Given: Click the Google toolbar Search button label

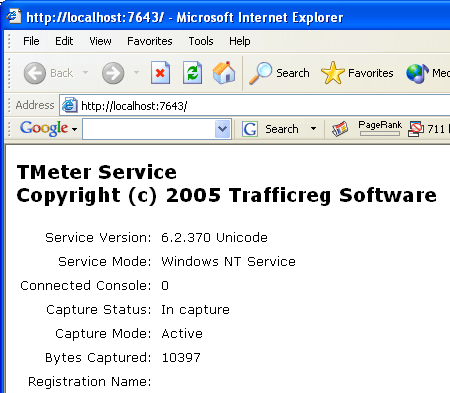Looking at the screenshot, I should pos(282,129).
